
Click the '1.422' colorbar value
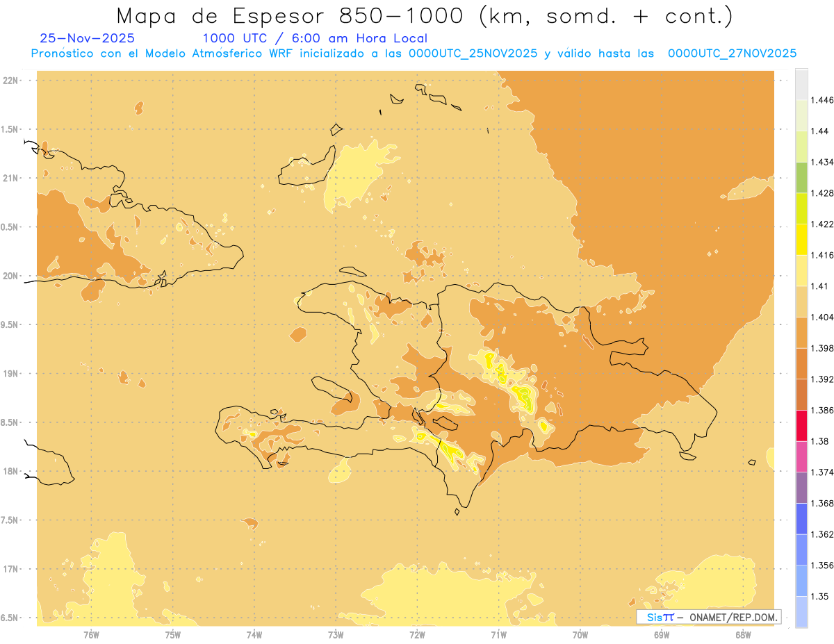point(822,224)
